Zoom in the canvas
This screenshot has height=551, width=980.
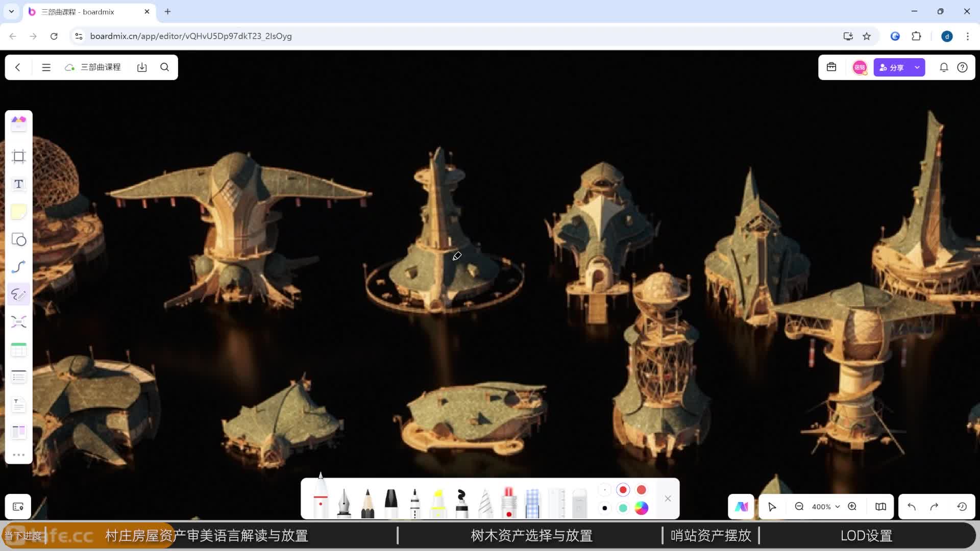pos(852,507)
